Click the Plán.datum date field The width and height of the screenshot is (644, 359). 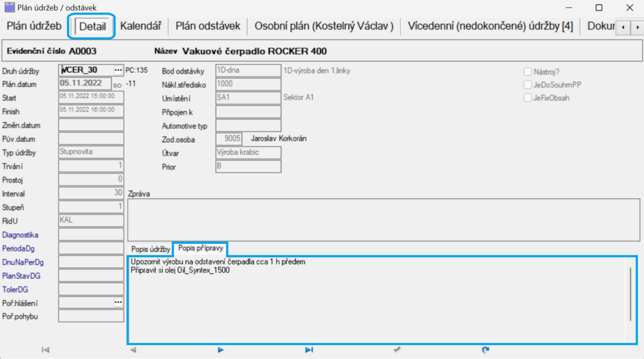click(85, 84)
